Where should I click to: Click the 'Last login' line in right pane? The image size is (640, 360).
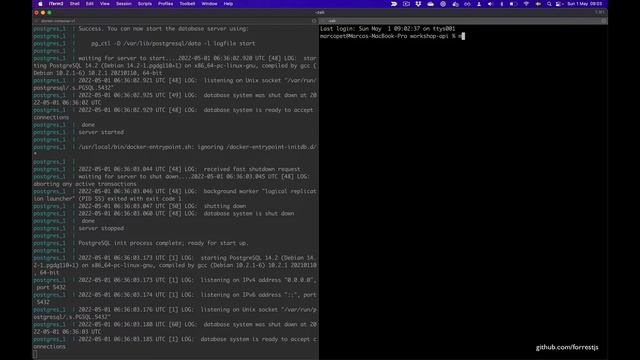point(387,29)
